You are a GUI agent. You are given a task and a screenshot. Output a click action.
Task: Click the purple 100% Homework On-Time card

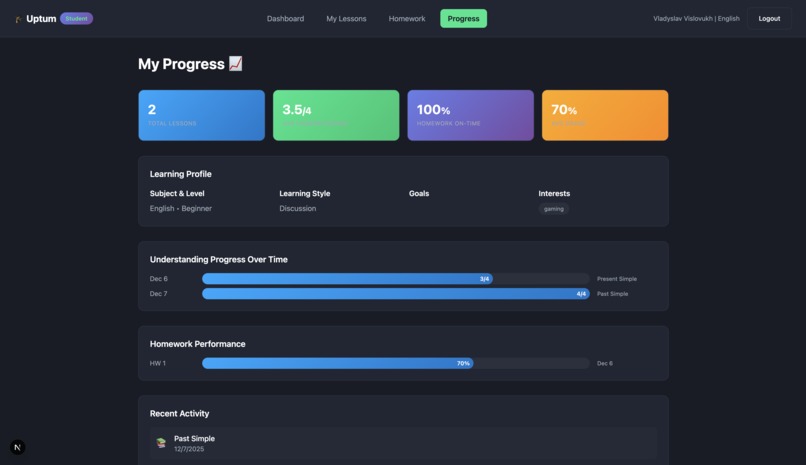(470, 115)
